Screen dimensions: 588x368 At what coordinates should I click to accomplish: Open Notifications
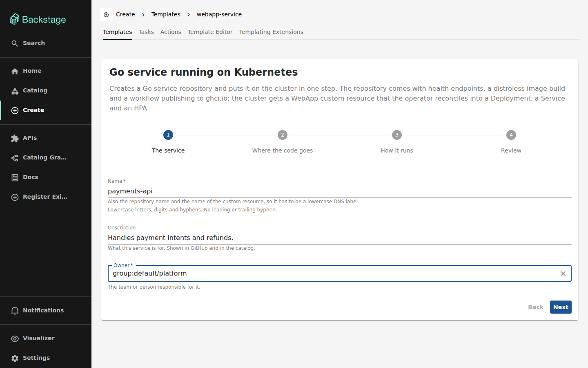[46, 310]
